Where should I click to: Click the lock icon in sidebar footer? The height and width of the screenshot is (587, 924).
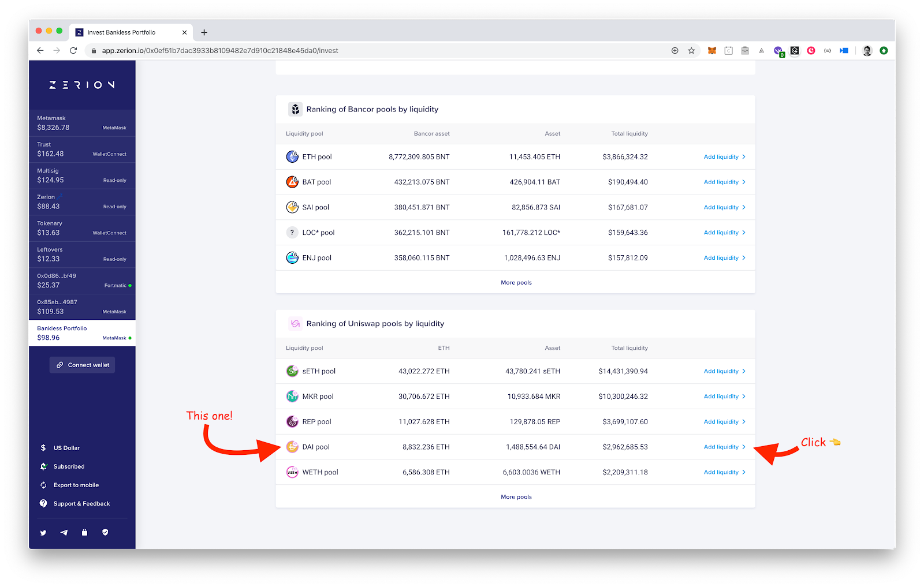click(x=84, y=532)
